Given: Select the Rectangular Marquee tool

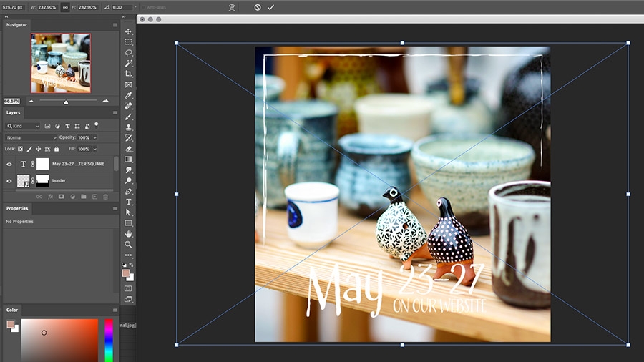Looking at the screenshot, I should [129, 42].
